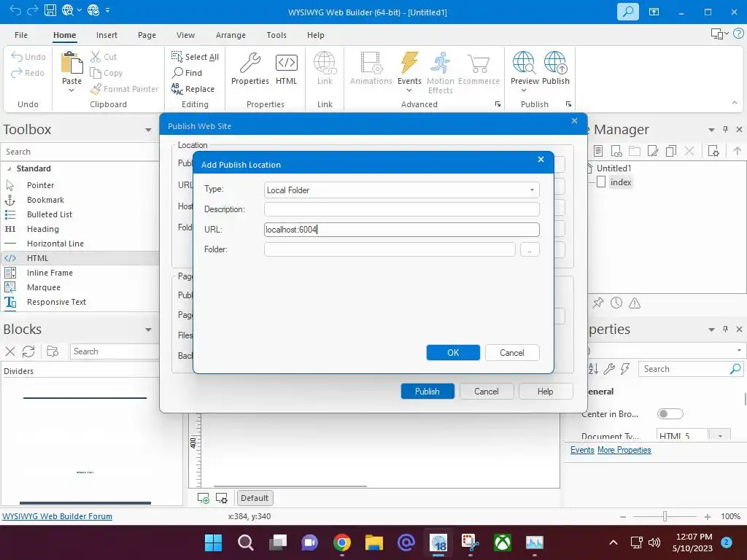
Task: Click the Animations filmstrip icon
Action: click(x=371, y=63)
